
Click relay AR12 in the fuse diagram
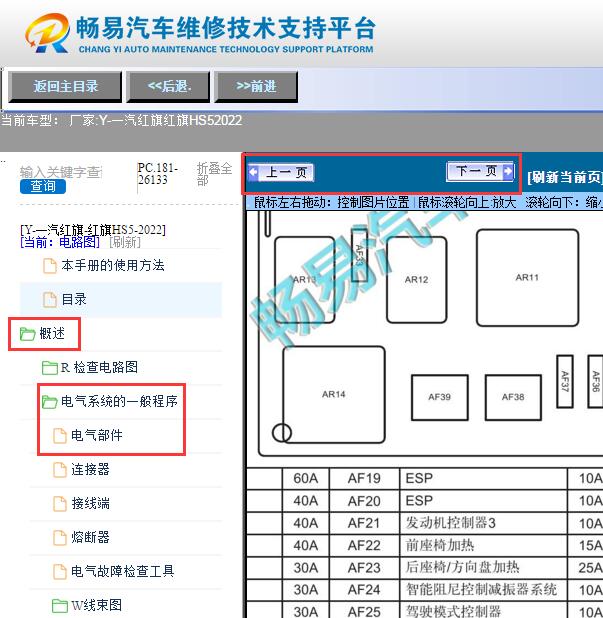(417, 280)
